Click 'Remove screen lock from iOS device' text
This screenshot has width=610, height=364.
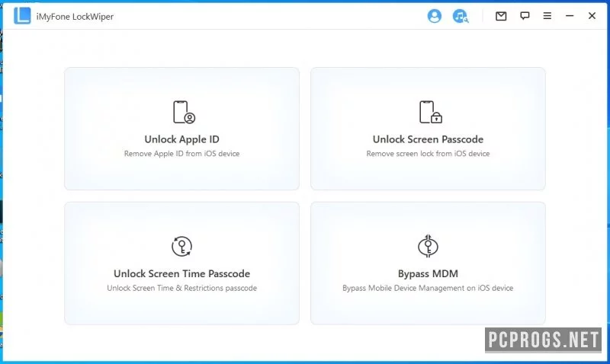click(x=428, y=154)
